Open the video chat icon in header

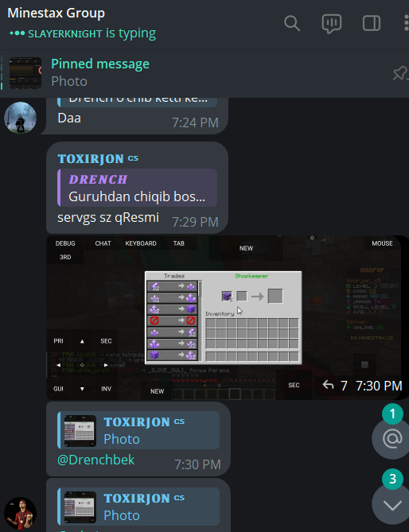pyautogui.click(x=332, y=24)
